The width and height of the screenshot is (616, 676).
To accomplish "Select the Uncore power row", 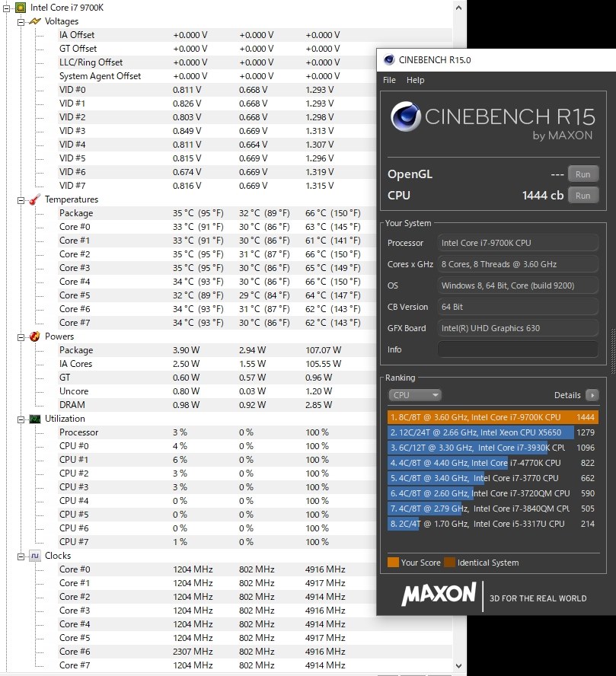I will click(x=217, y=391).
